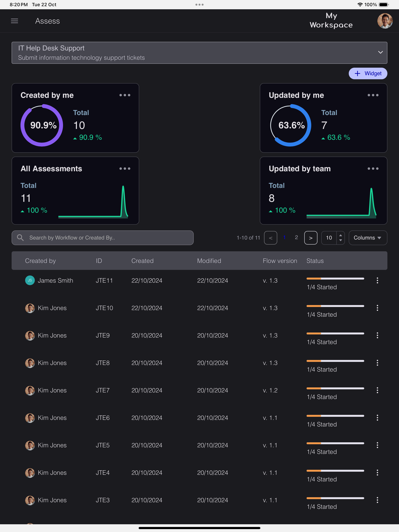Sort by Created by column header

[40, 261]
